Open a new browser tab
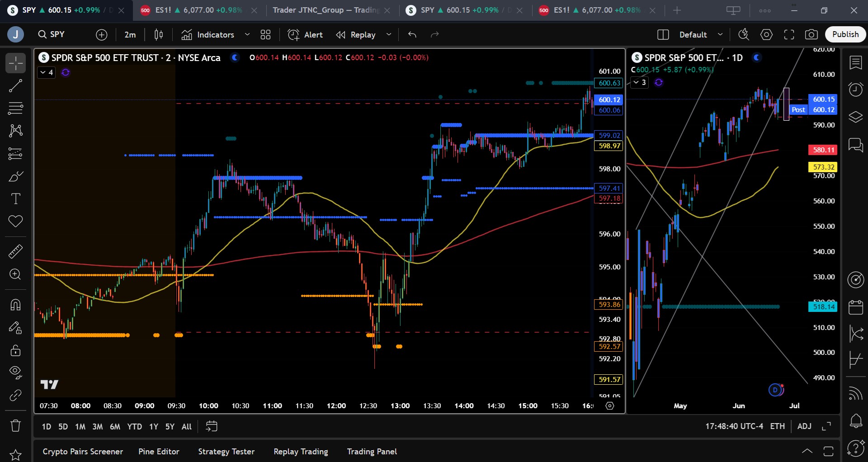 tap(677, 10)
